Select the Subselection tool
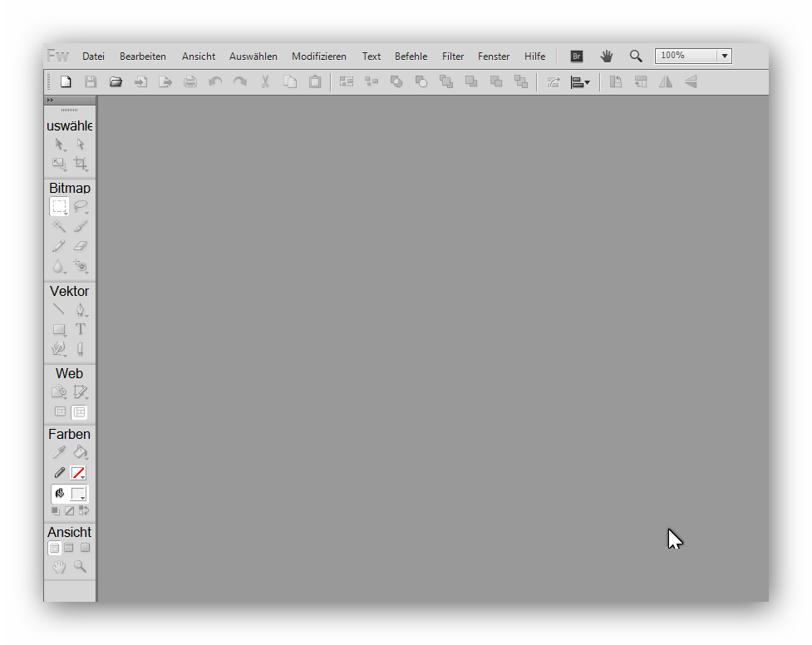 [x=81, y=145]
